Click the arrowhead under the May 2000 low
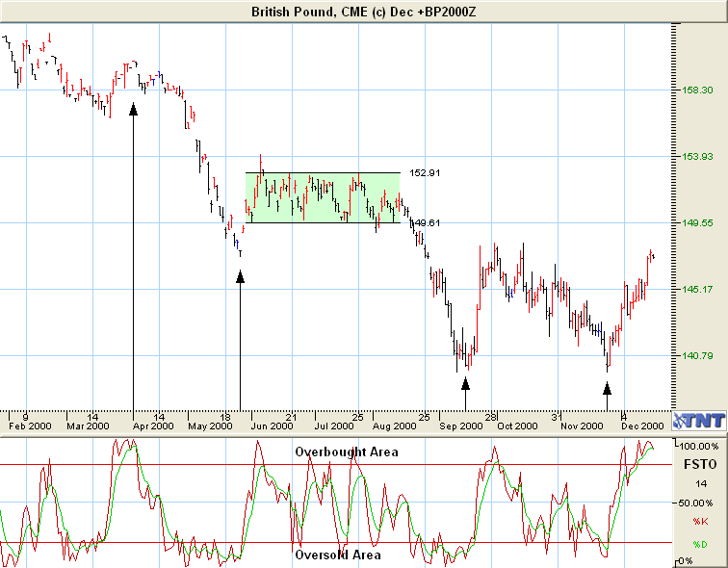The width and height of the screenshot is (728, 568). click(240, 277)
